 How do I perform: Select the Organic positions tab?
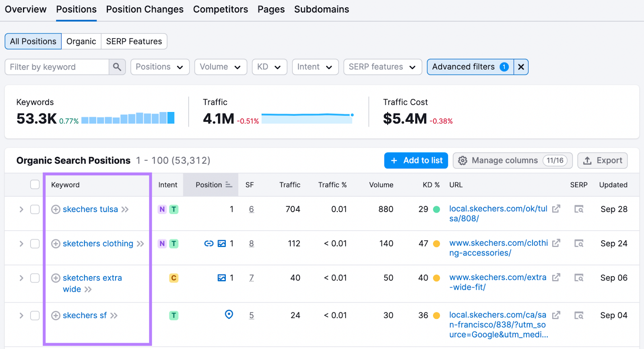pyautogui.click(x=81, y=42)
